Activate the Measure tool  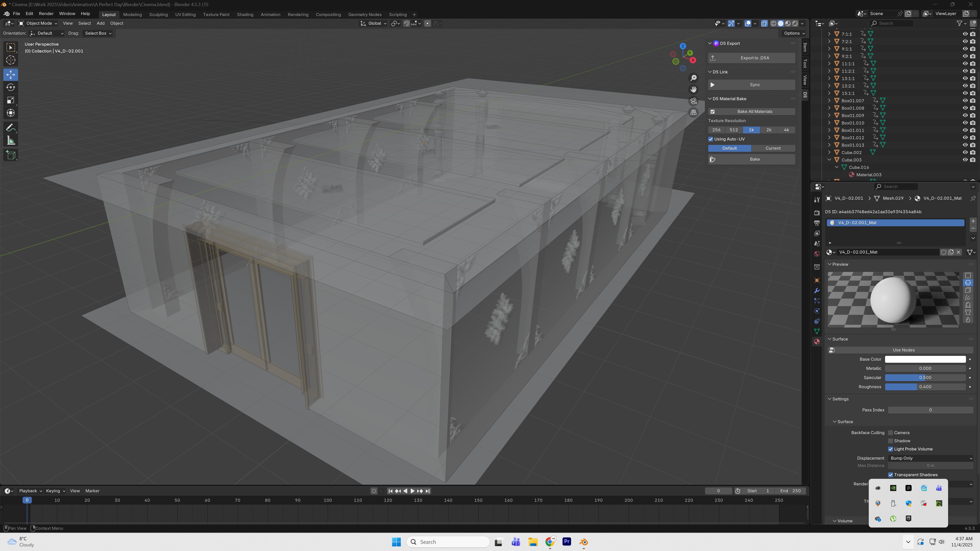11,141
